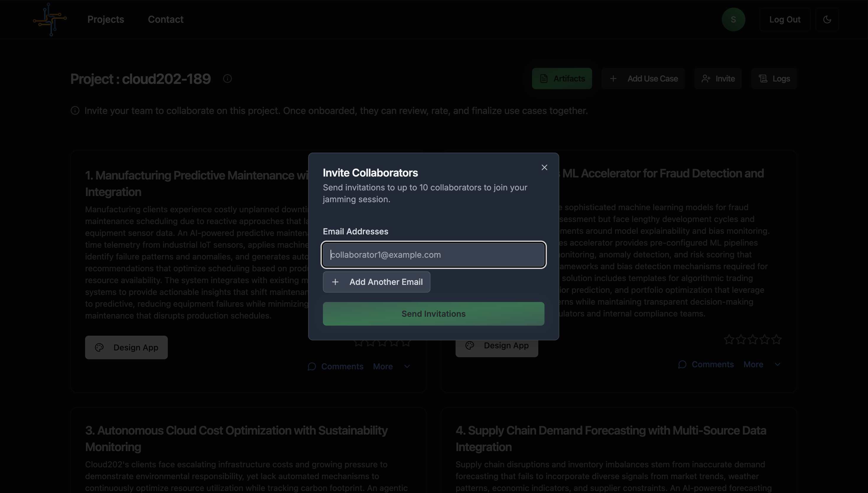868x493 pixels.
Task: Click Design App on Manufacturing use case
Action: coord(126,347)
